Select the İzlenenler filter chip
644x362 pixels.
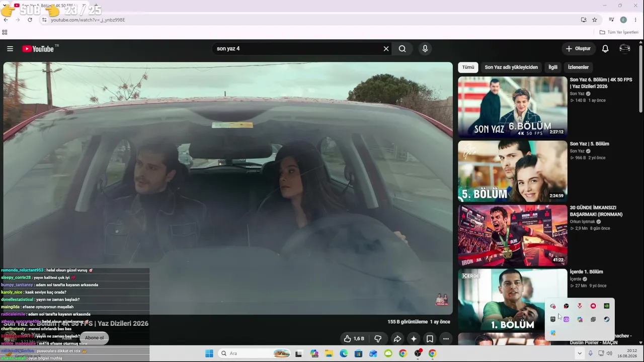[x=578, y=67]
